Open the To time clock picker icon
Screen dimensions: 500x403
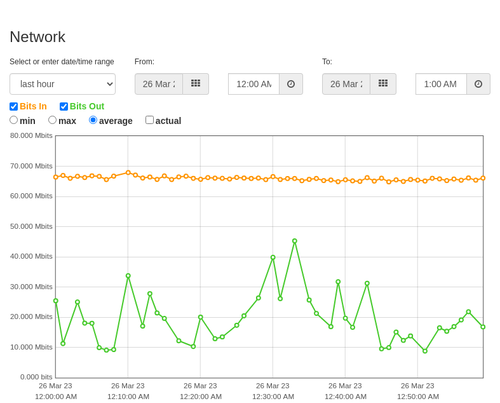[478, 84]
